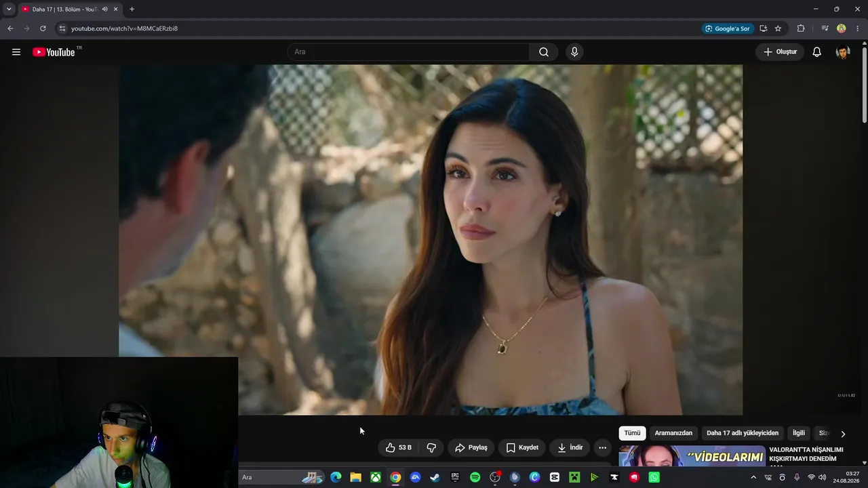Screen dimensions: 868x488
Task: Open system tray volume control
Action: click(x=823, y=477)
